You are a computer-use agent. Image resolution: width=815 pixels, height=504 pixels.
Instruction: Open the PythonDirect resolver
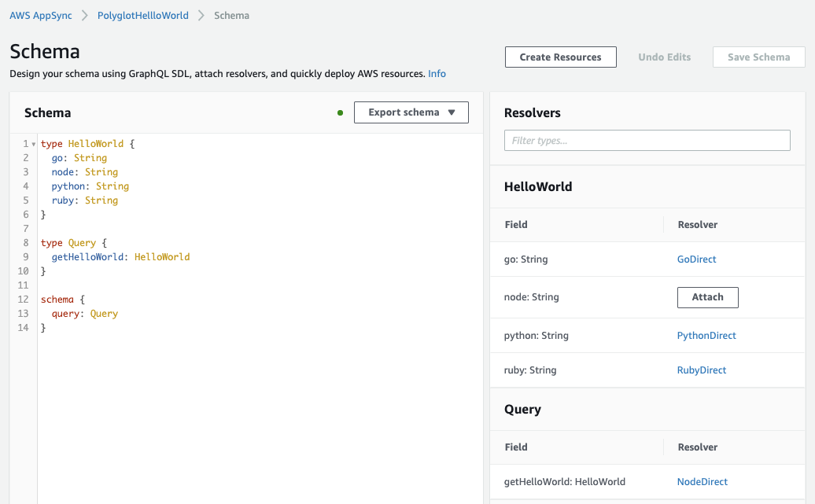pyautogui.click(x=706, y=336)
